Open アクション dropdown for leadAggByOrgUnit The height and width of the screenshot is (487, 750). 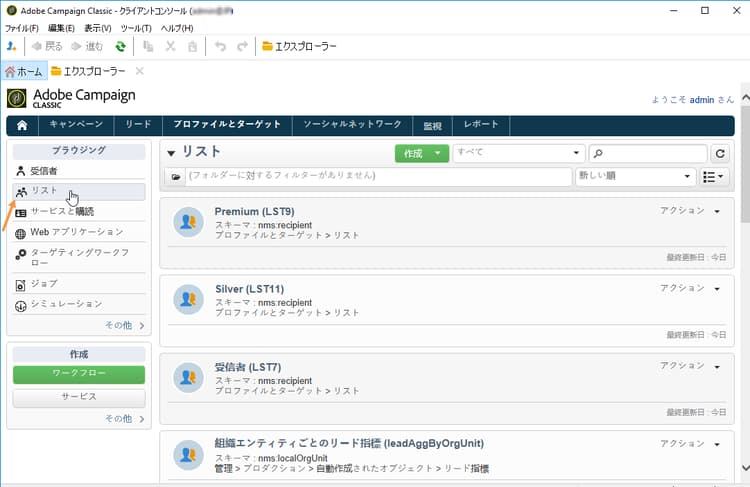pyautogui.click(x=690, y=444)
